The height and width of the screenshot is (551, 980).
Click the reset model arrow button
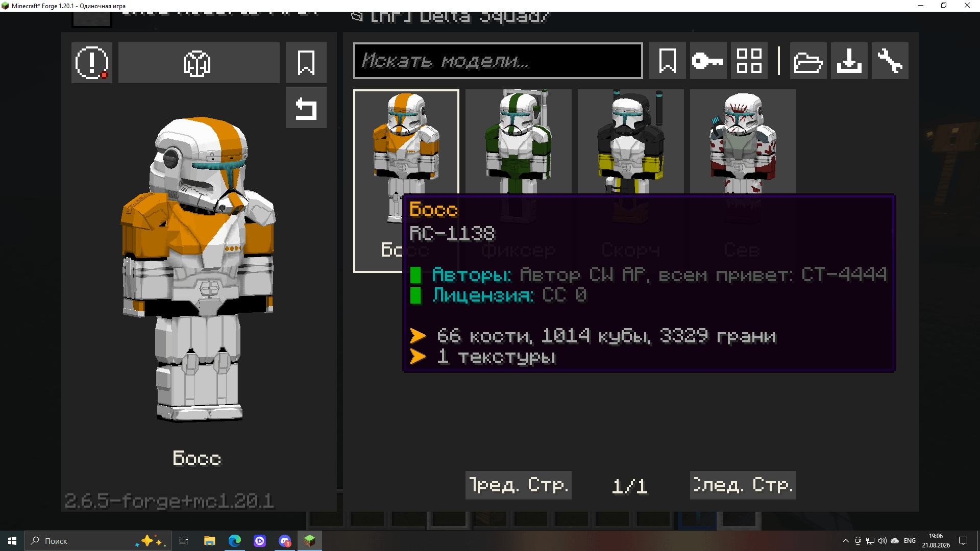pos(306,108)
